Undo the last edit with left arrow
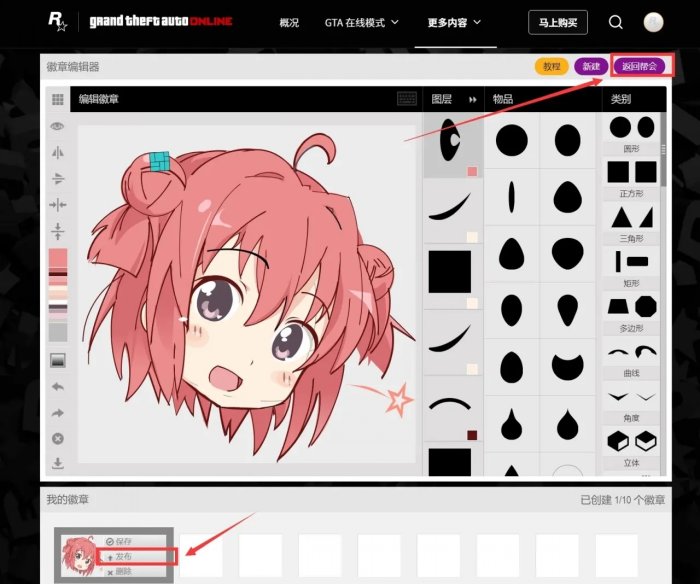 pos(58,387)
